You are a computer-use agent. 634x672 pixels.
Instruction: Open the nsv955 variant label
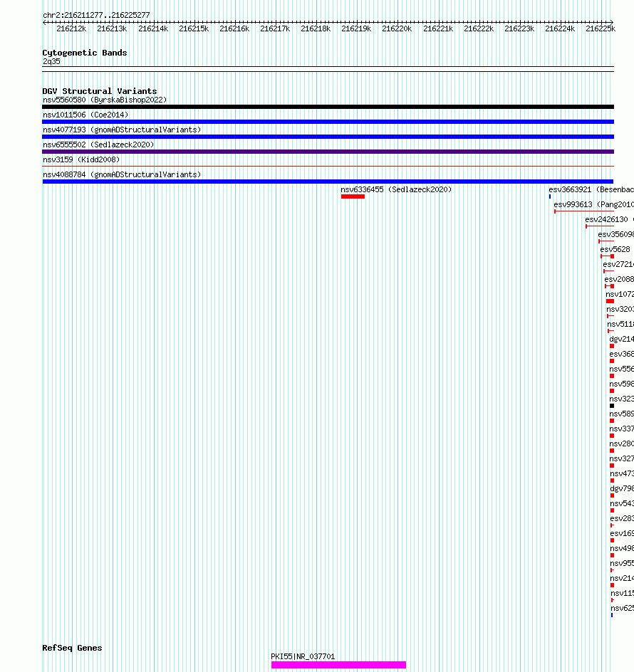pyautogui.click(x=622, y=564)
